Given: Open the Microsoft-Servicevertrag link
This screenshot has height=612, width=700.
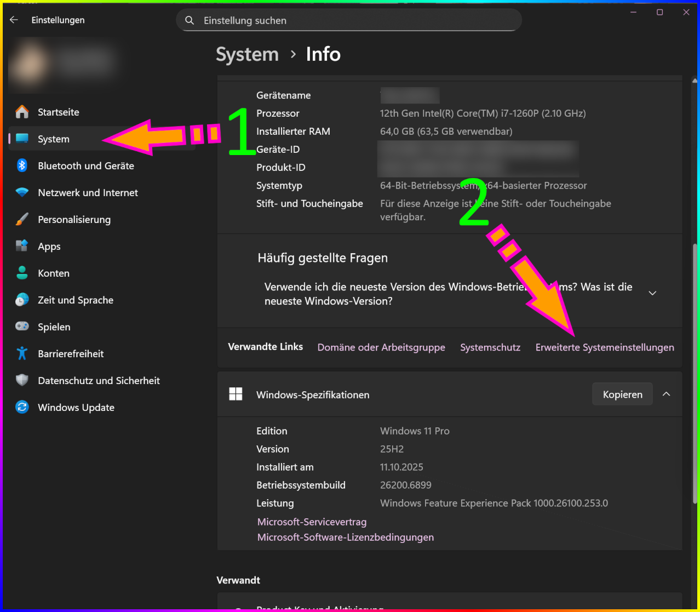Looking at the screenshot, I should tap(312, 522).
